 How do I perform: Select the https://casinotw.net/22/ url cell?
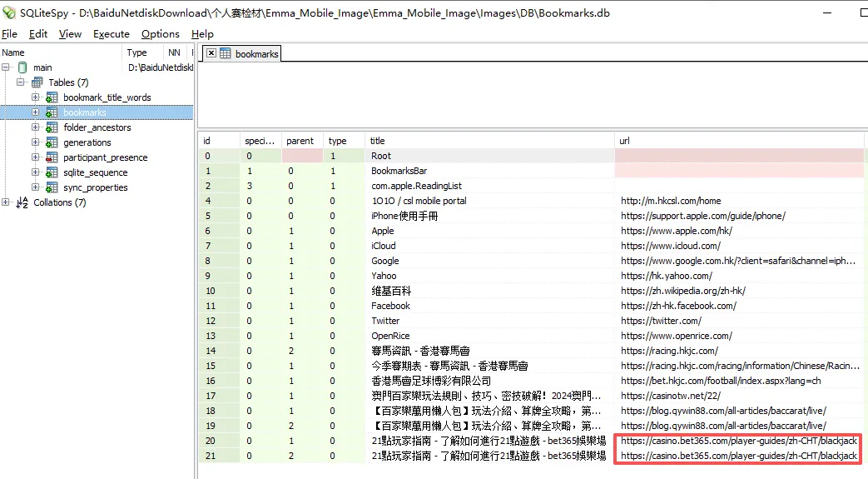[x=739, y=396]
